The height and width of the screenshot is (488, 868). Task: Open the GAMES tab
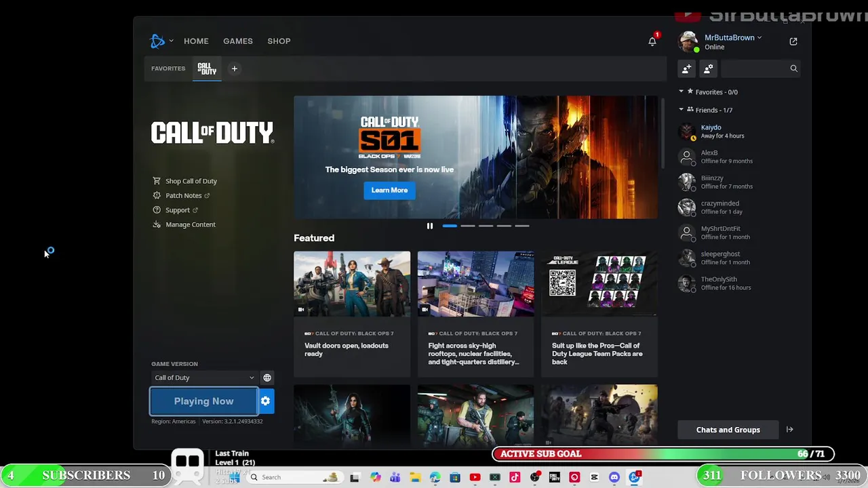238,41
